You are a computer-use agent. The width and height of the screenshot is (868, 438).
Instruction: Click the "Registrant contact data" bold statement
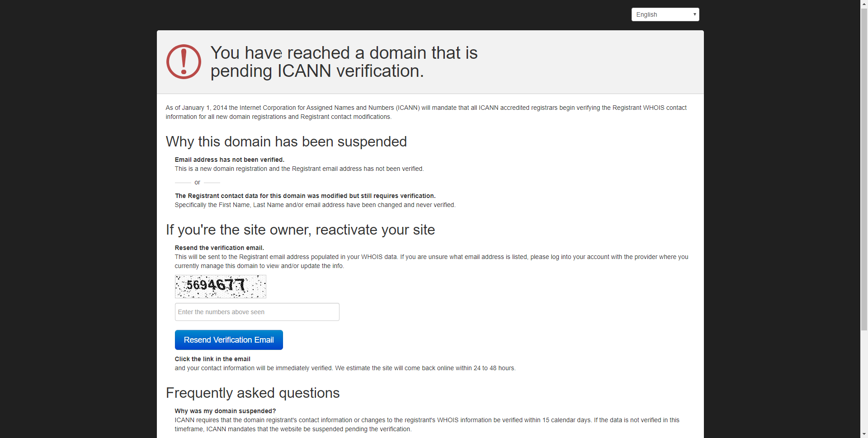[305, 196]
